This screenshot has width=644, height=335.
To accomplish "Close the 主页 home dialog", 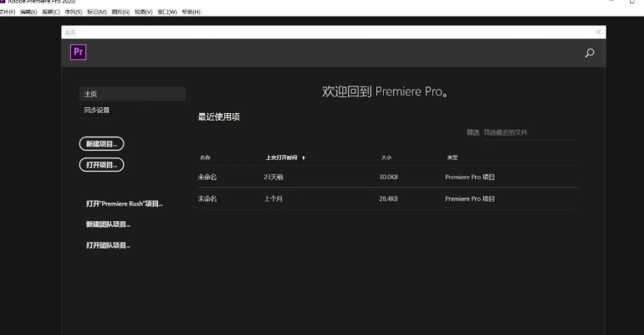I will click(598, 31).
